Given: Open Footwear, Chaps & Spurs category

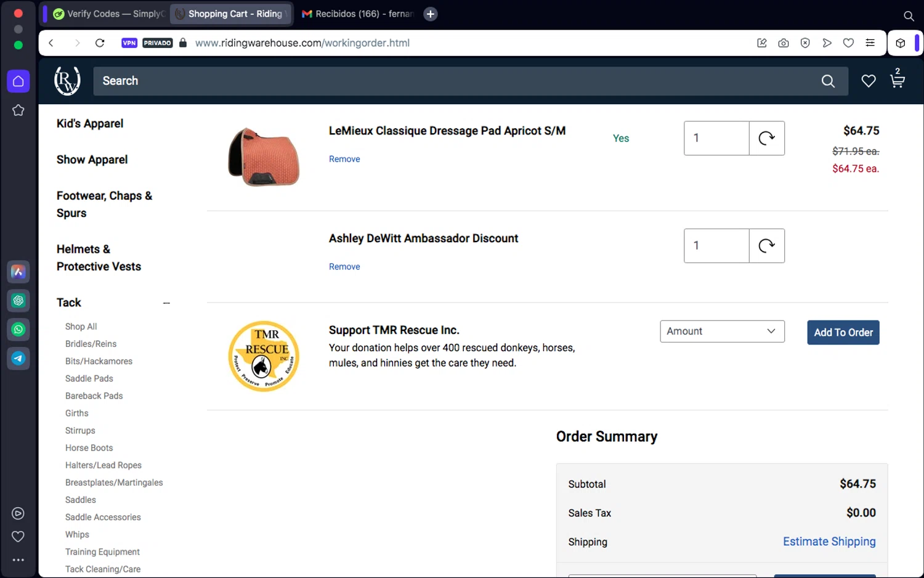Looking at the screenshot, I should coord(104,205).
